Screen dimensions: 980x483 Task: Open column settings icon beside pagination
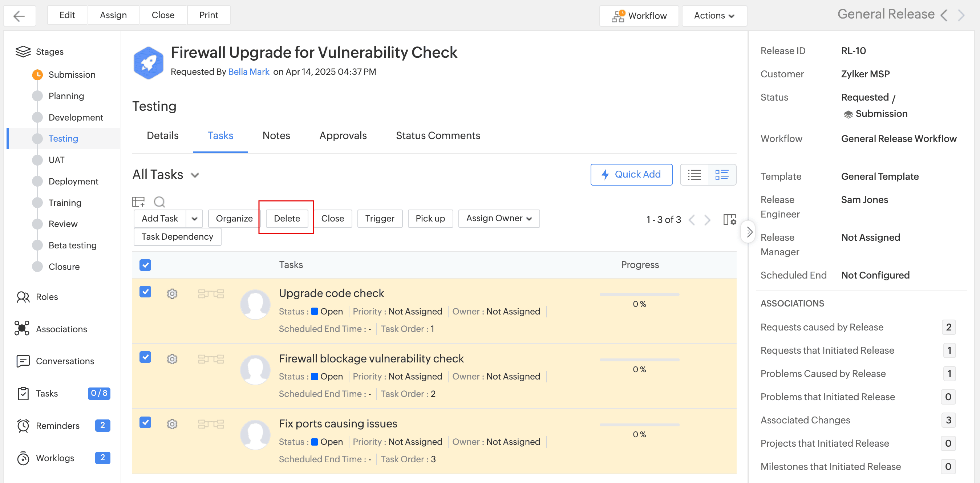729,219
